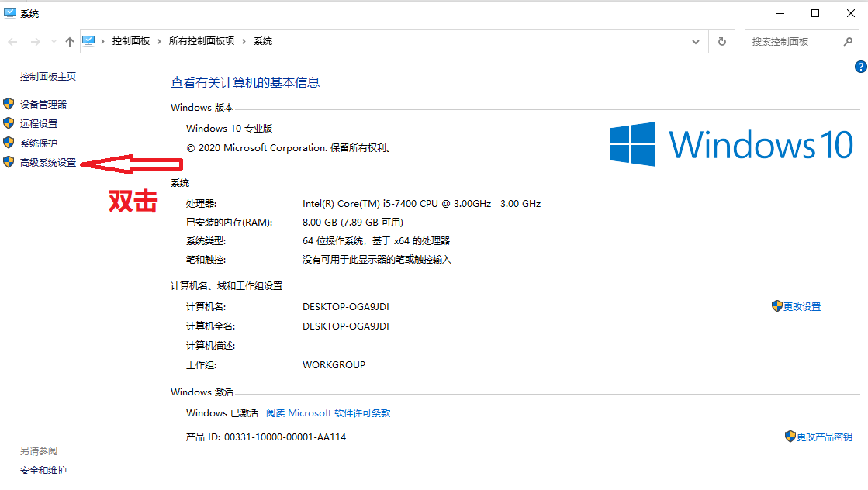The width and height of the screenshot is (868, 490).
Task: Click the shield icon beside 更改产品密钥
Action: click(790, 436)
